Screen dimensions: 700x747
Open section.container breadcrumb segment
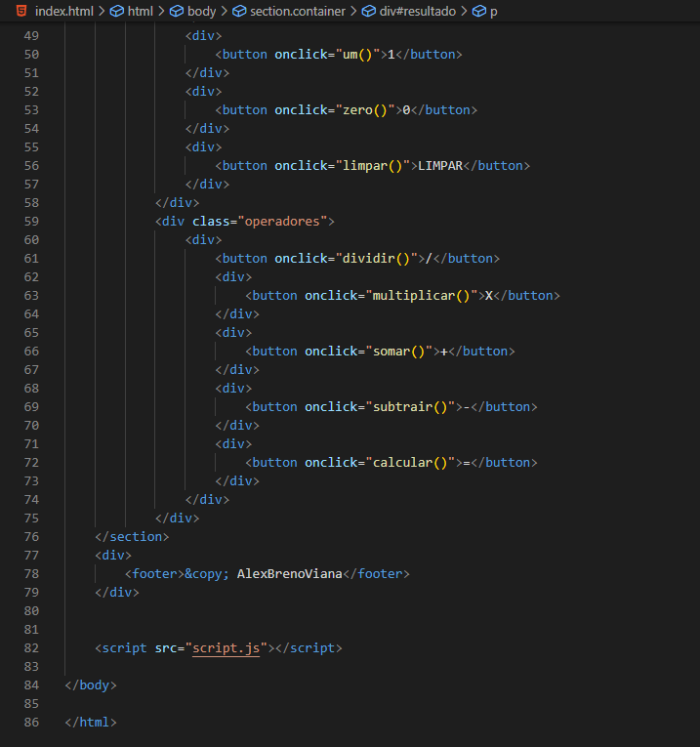point(298,11)
